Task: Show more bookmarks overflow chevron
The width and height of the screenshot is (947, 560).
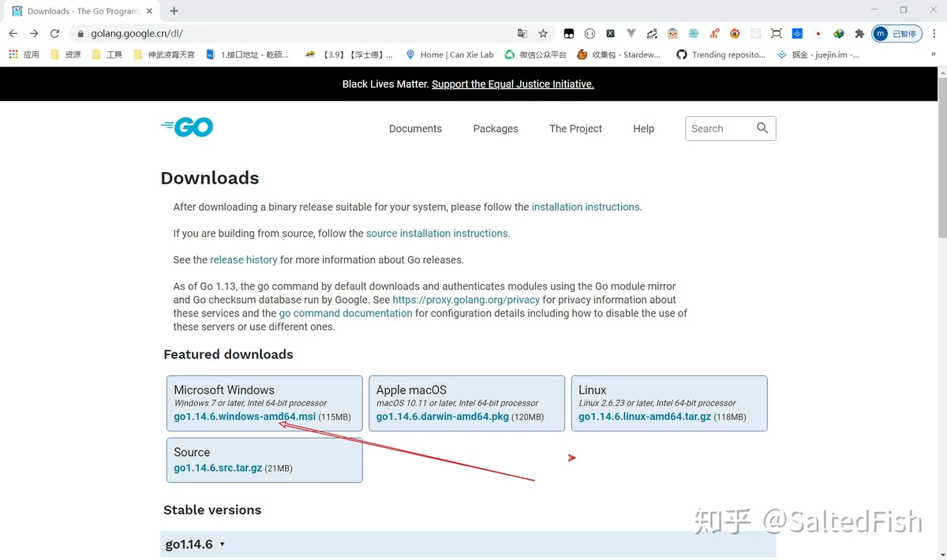Action: (x=934, y=54)
